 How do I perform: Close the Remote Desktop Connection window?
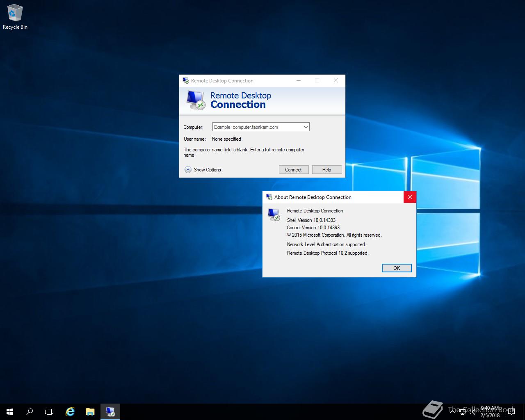pos(336,80)
